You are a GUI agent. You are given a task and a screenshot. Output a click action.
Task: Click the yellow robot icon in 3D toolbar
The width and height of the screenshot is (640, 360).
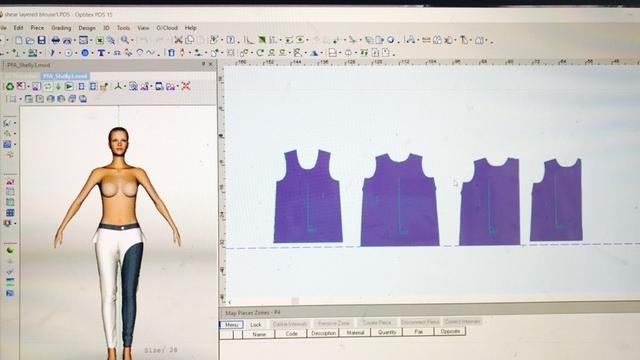[x=104, y=86]
